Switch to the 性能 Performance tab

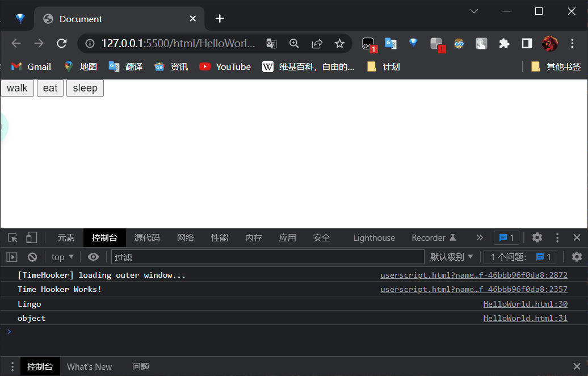coord(220,238)
